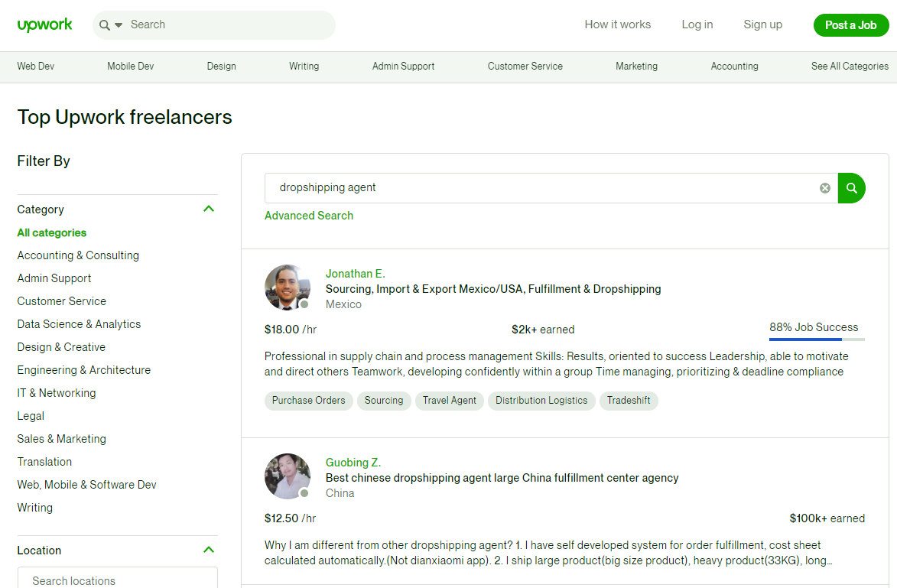
Task: Open the Marketing category menu
Action: pos(636,67)
